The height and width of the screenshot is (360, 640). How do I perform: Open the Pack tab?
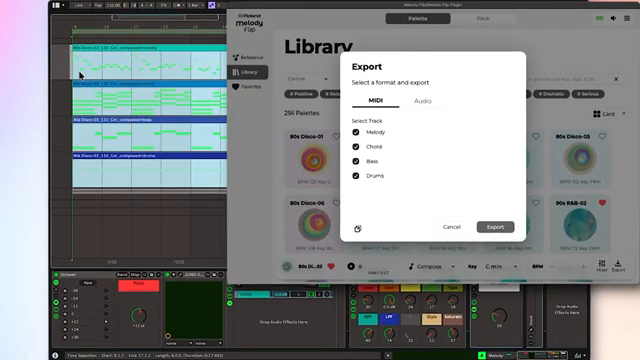483,18
